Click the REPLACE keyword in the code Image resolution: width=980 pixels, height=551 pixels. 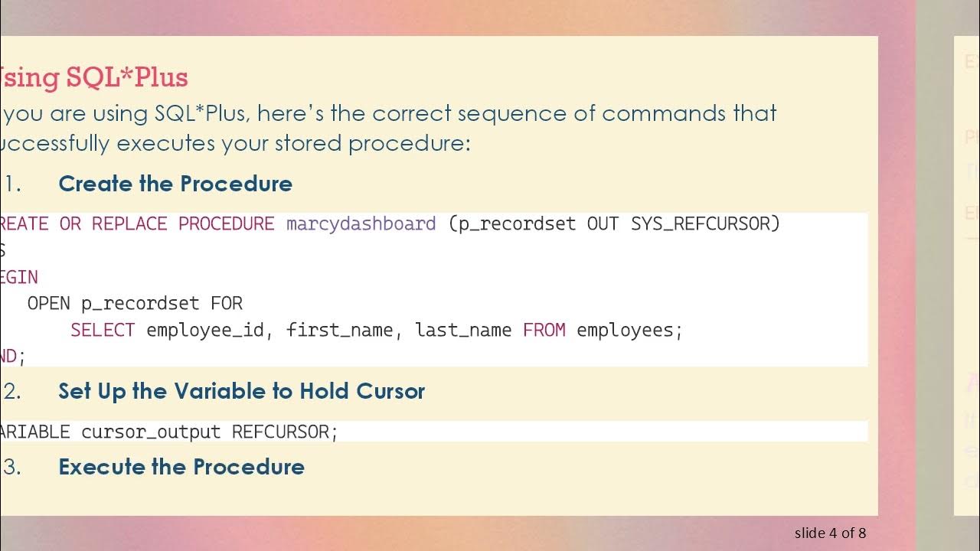129,223
